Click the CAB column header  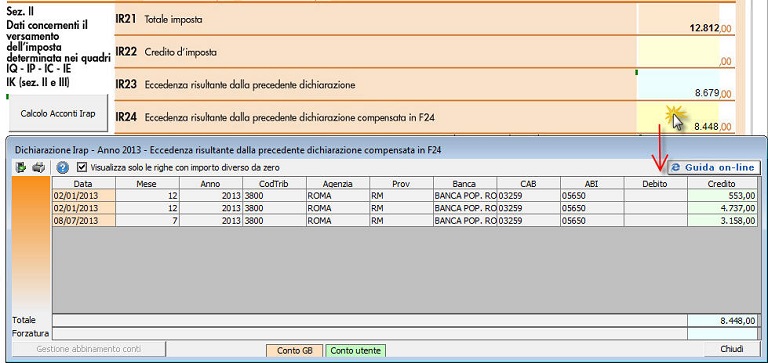[x=528, y=184]
